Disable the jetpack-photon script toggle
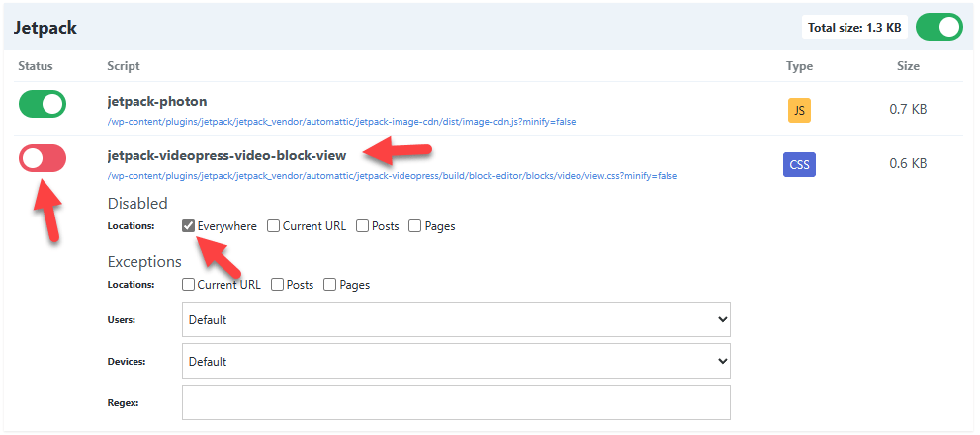 [x=42, y=104]
